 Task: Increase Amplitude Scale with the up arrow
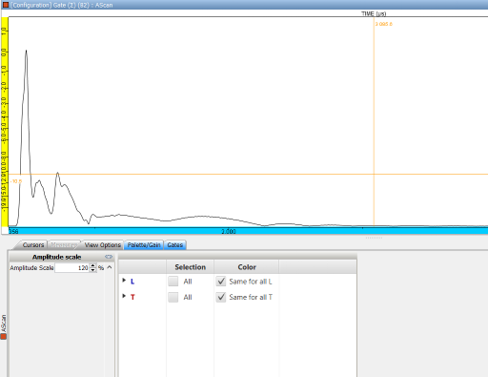(93, 266)
